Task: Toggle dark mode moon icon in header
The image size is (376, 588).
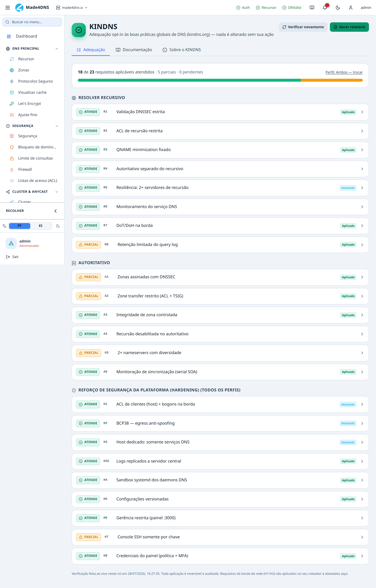Action: pyautogui.click(x=338, y=8)
